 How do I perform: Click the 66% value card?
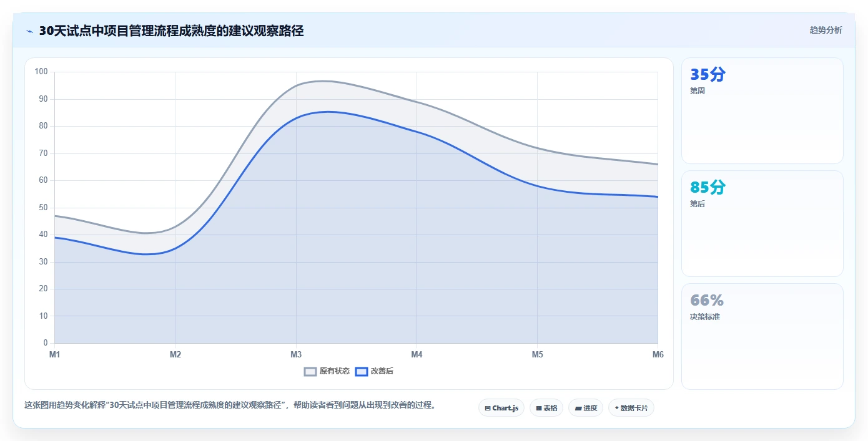[762, 336]
